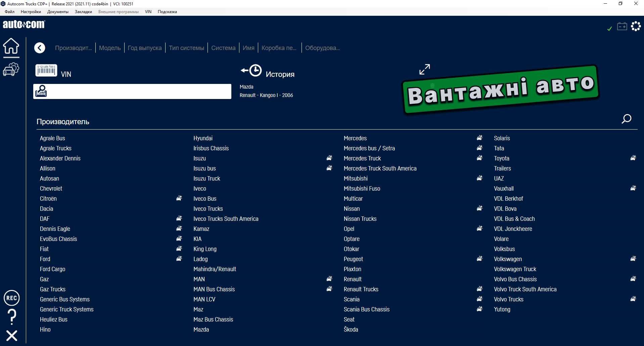Restore the window size in the title bar
Image resolution: width=644 pixels, height=346 pixels.
point(620,4)
